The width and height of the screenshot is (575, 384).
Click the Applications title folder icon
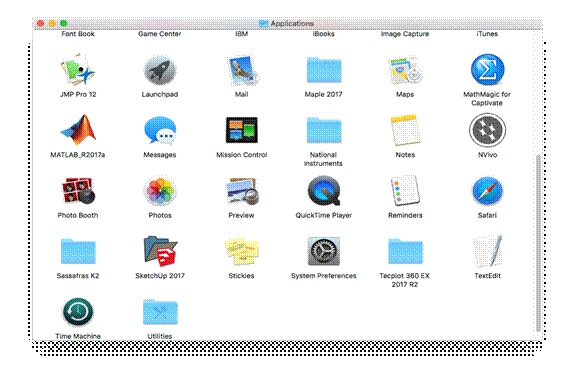point(263,23)
